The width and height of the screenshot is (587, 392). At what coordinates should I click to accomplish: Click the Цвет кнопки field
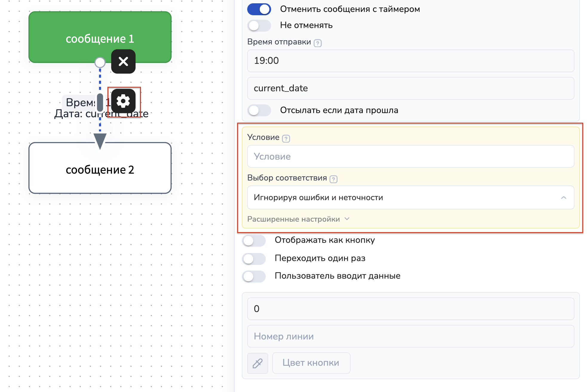click(311, 363)
